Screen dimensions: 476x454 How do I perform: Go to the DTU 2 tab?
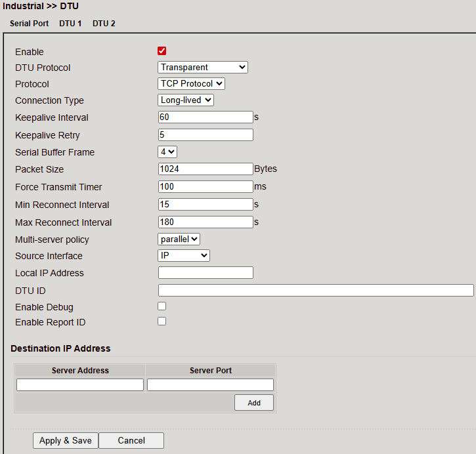[104, 23]
